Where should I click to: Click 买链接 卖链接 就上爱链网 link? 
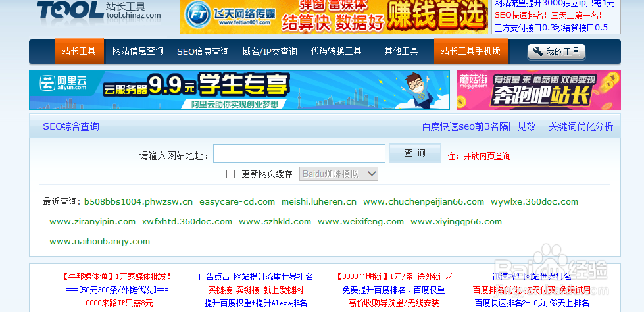coord(256,290)
